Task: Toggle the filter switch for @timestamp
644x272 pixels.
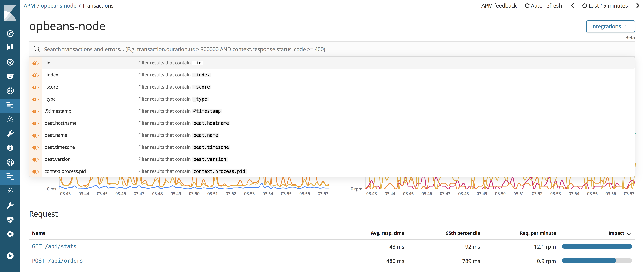Action: pos(35,111)
